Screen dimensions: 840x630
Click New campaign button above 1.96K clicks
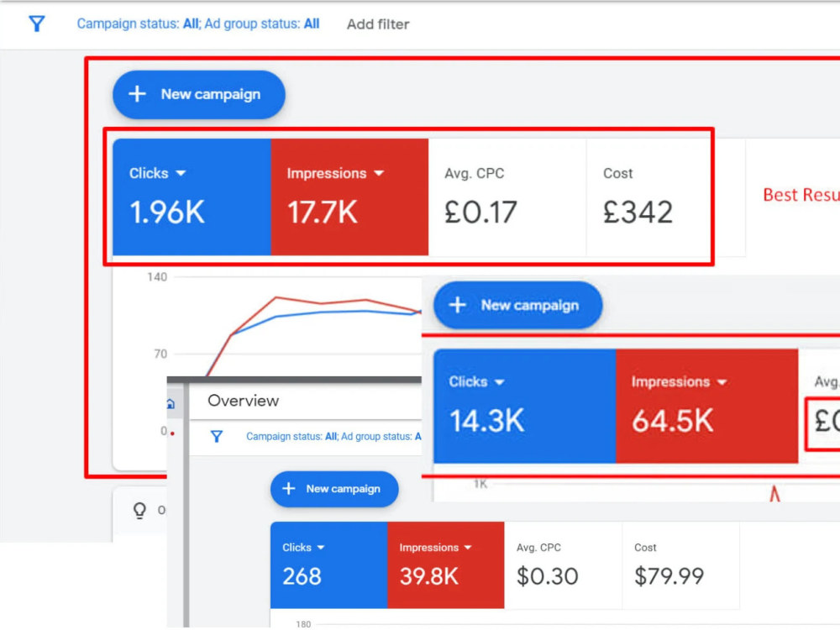pos(199,94)
